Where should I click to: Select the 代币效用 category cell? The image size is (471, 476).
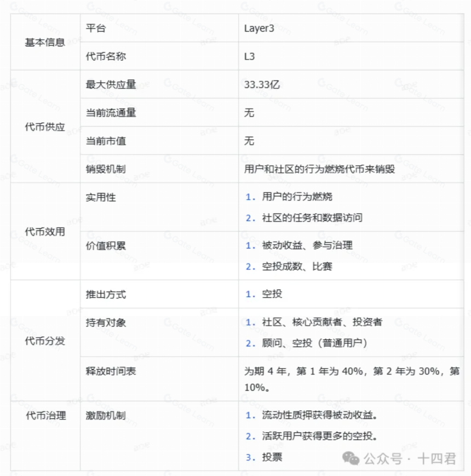pos(45,232)
